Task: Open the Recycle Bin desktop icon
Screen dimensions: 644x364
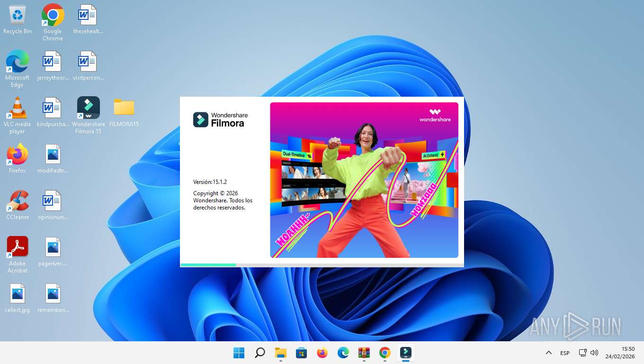Action: point(18,20)
